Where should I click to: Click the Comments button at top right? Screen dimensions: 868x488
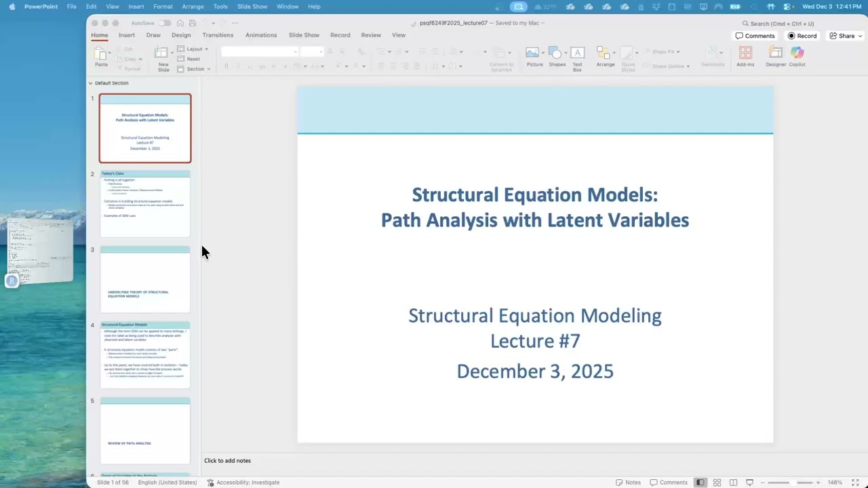tap(755, 36)
